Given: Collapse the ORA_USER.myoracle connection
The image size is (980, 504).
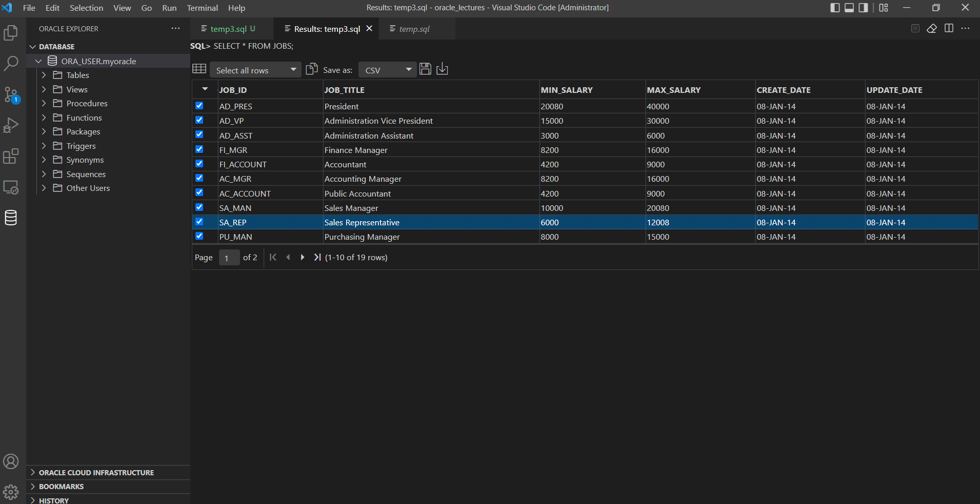Looking at the screenshot, I should click(38, 61).
